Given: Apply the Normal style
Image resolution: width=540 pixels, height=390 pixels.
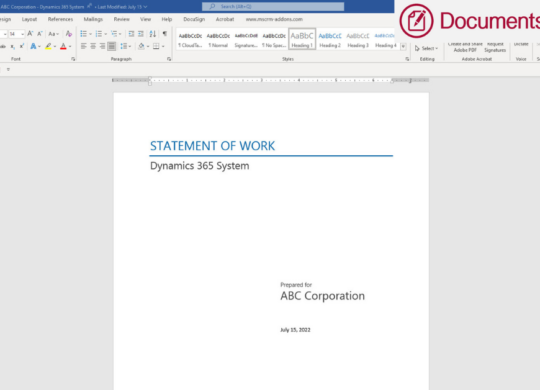Looking at the screenshot, I should [x=218, y=40].
